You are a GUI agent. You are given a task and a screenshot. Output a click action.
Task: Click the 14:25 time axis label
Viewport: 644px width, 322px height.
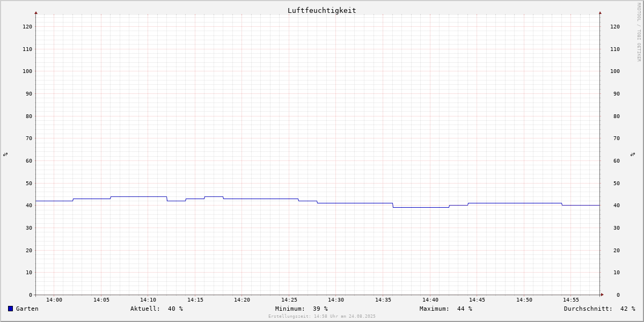click(289, 300)
